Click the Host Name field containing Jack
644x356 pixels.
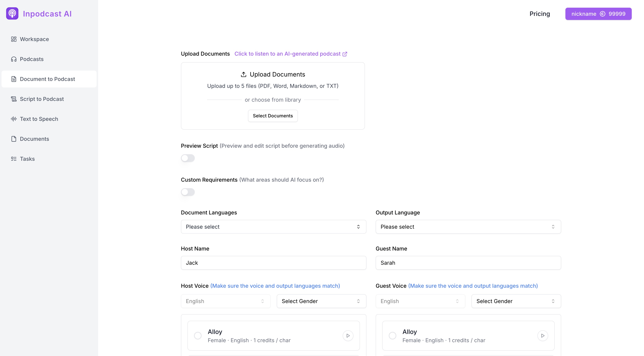273,263
